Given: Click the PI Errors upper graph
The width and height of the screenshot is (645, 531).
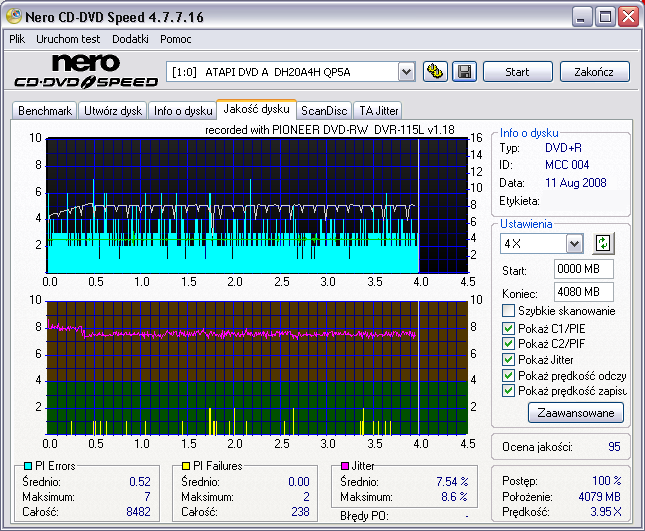Looking at the screenshot, I should [x=257, y=205].
